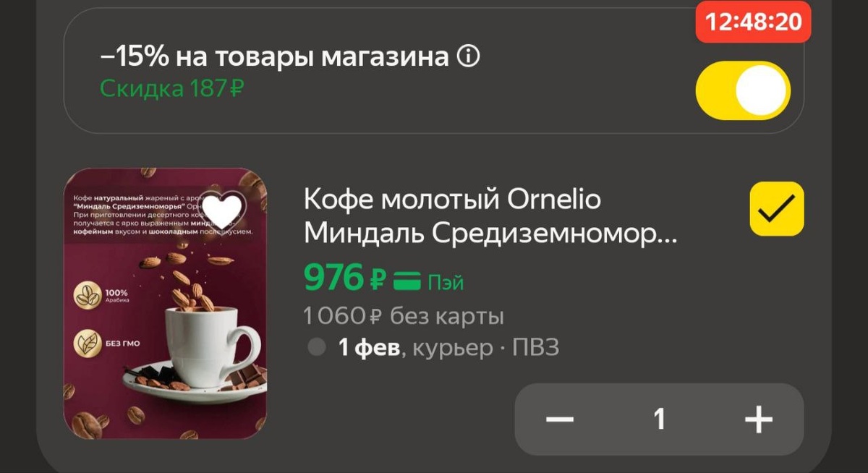Increase quantity with the plus icon
The width and height of the screenshot is (868, 473).
[x=759, y=419]
